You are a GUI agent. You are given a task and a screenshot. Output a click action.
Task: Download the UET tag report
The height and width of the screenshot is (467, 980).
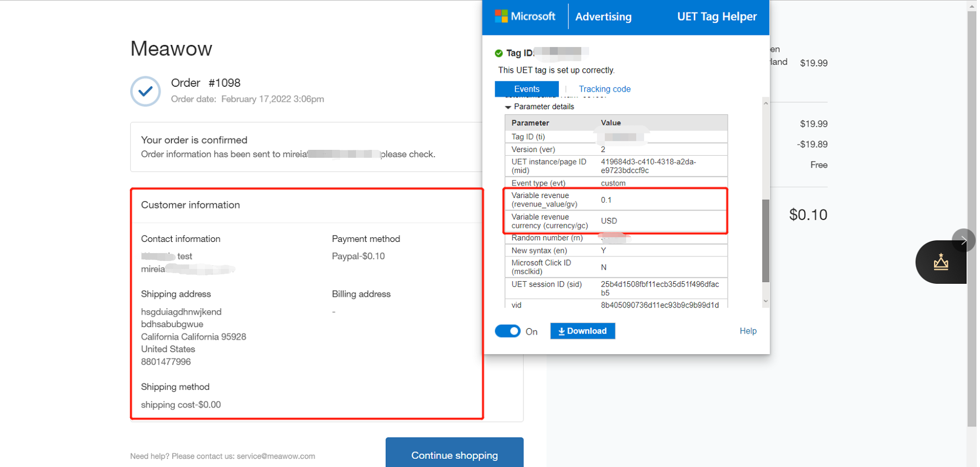(x=583, y=331)
